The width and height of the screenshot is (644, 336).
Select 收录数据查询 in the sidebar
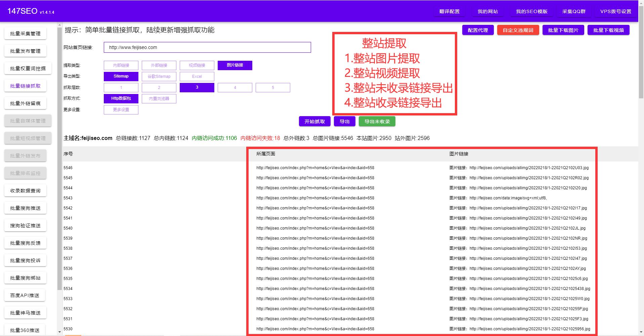25,190
